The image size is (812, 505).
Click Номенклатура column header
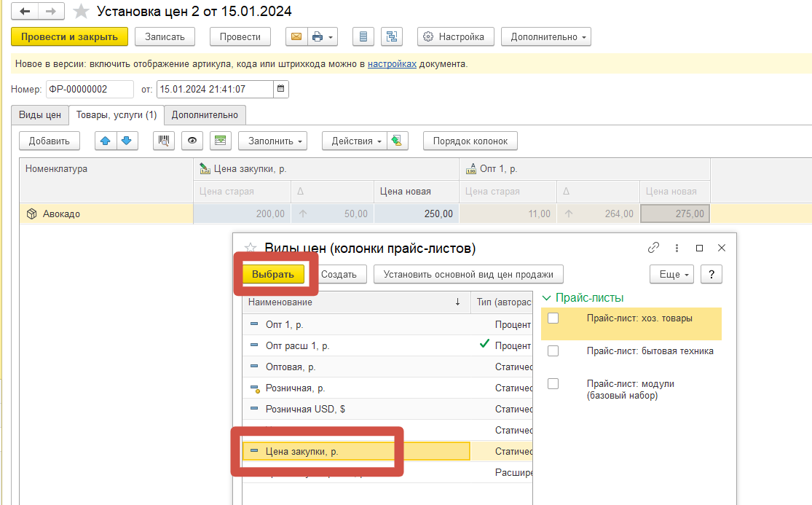(106, 180)
